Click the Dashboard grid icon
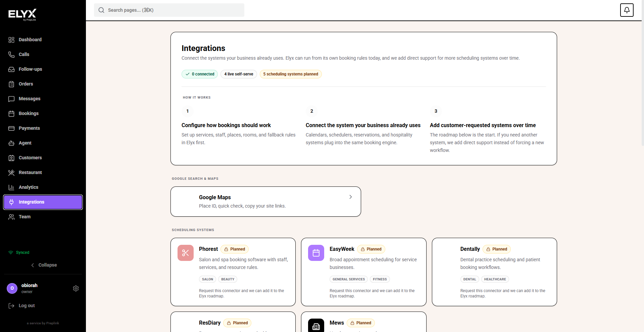This screenshot has height=332, width=644. 11,40
